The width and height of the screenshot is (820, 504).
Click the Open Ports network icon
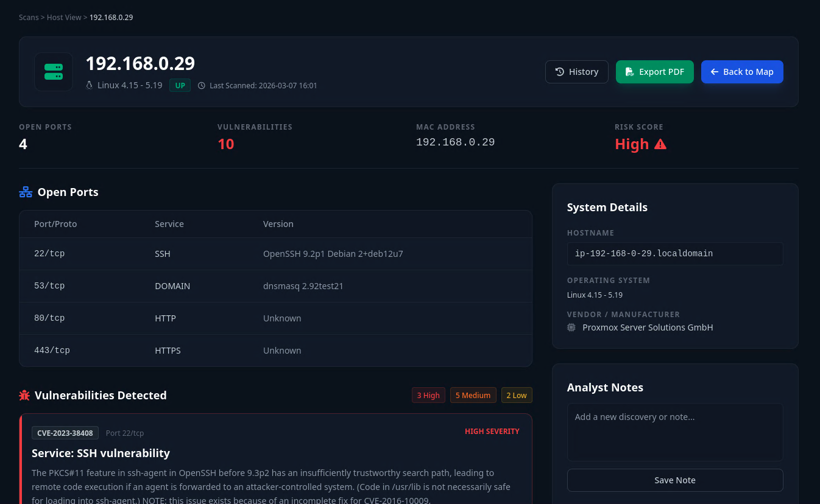click(x=26, y=192)
